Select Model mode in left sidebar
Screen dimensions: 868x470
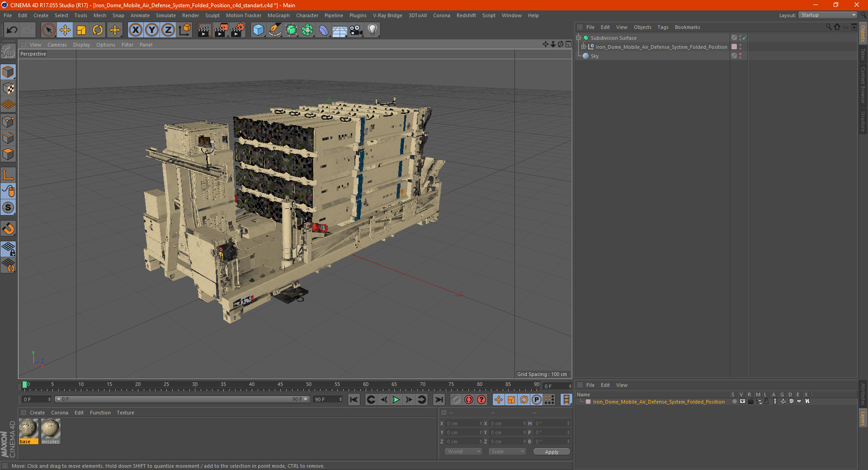[8, 72]
